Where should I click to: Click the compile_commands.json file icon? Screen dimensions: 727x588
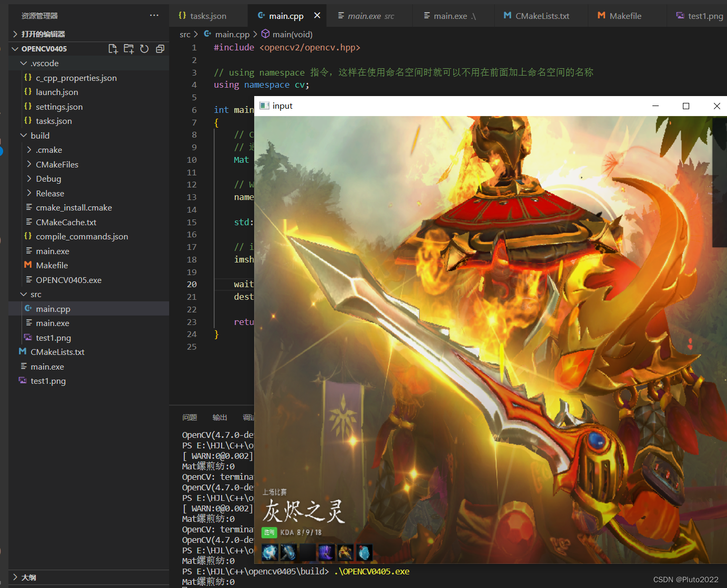[28, 236]
